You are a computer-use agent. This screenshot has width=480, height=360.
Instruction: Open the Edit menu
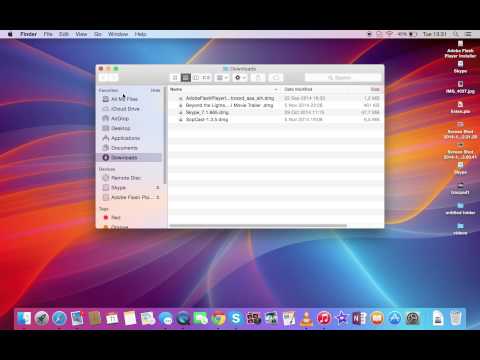pos(64,34)
